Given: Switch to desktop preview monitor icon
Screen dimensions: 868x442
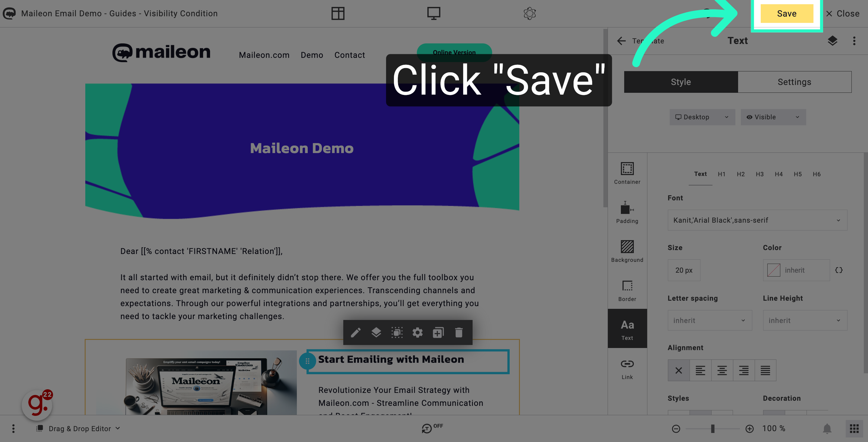Looking at the screenshot, I should click(x=433, y=14).
